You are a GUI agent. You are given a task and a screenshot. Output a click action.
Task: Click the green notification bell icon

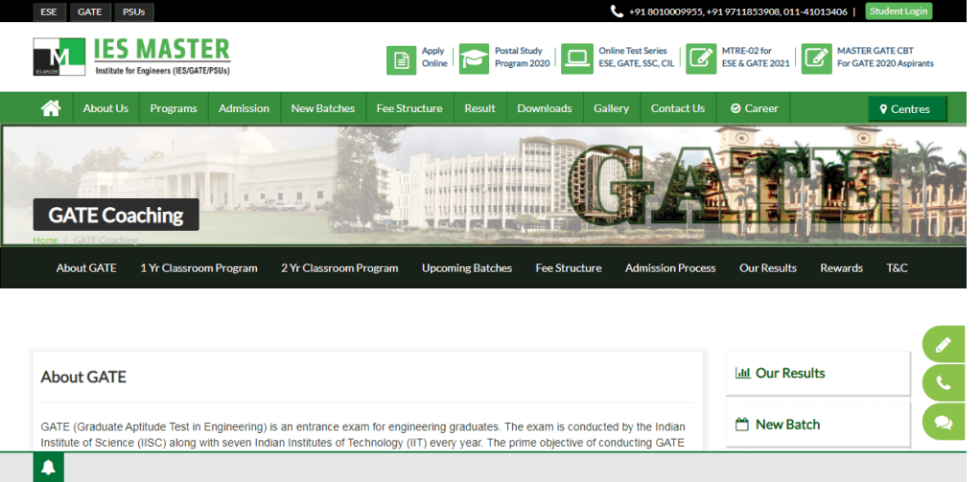point(49,468)
